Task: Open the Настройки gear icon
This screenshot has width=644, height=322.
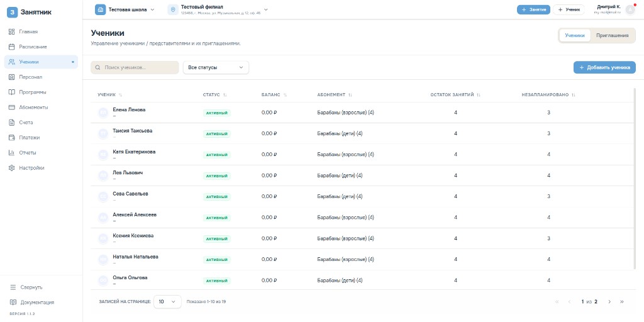Action: click(x=12, y=168)
